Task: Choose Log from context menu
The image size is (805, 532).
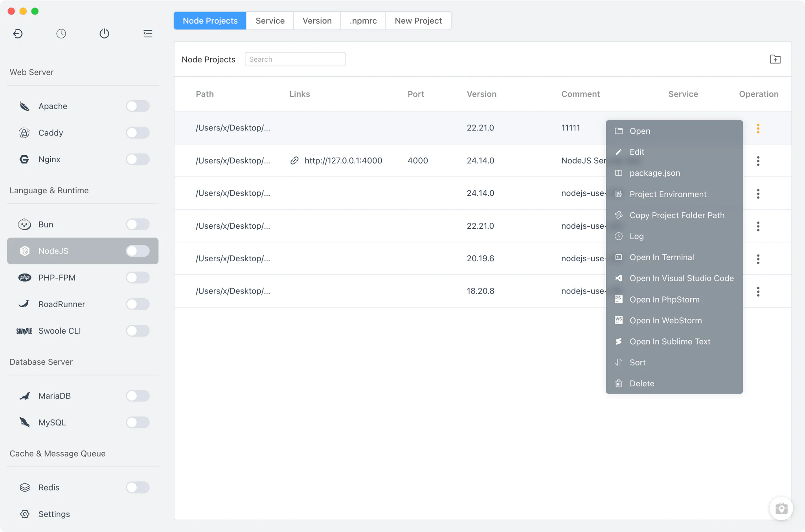Action: pyautogui.click(x=674, y=236)
